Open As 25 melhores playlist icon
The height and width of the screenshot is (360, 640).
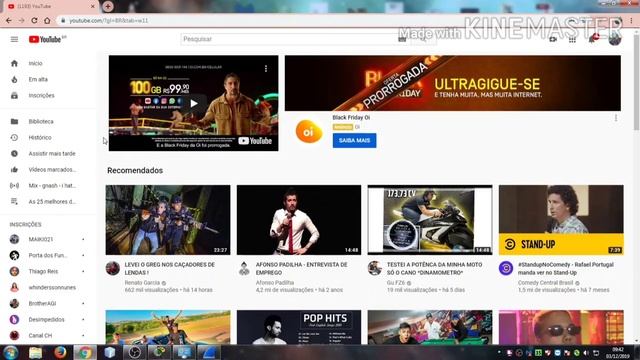click(x=14, y=202)
